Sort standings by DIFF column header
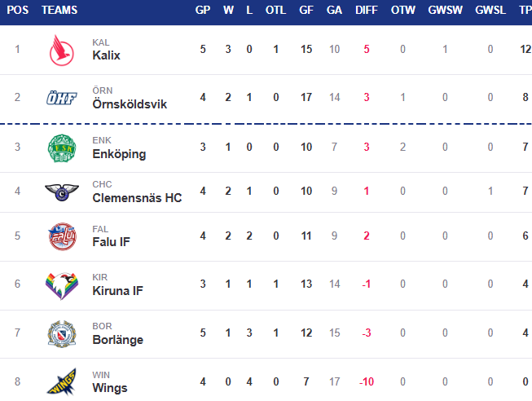532x401 pixels. 367,10
